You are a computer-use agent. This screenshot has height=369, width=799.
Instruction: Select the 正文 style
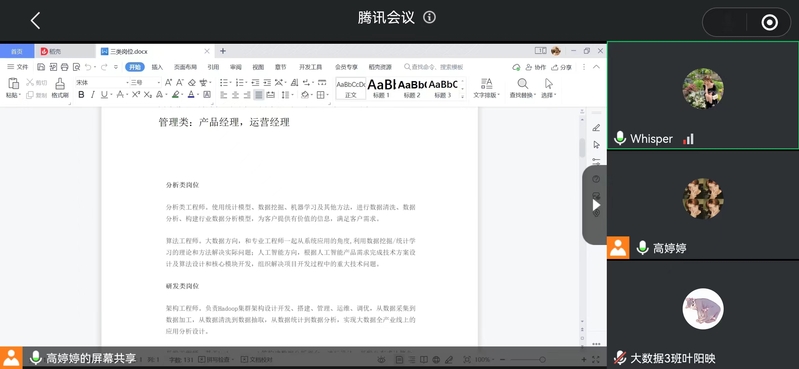351,88
